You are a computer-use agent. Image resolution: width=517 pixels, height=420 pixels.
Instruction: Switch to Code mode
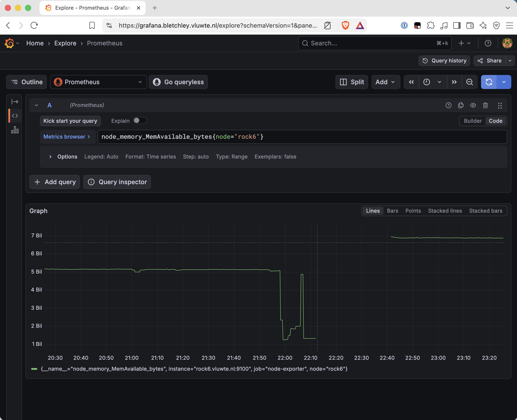[495, 121]
